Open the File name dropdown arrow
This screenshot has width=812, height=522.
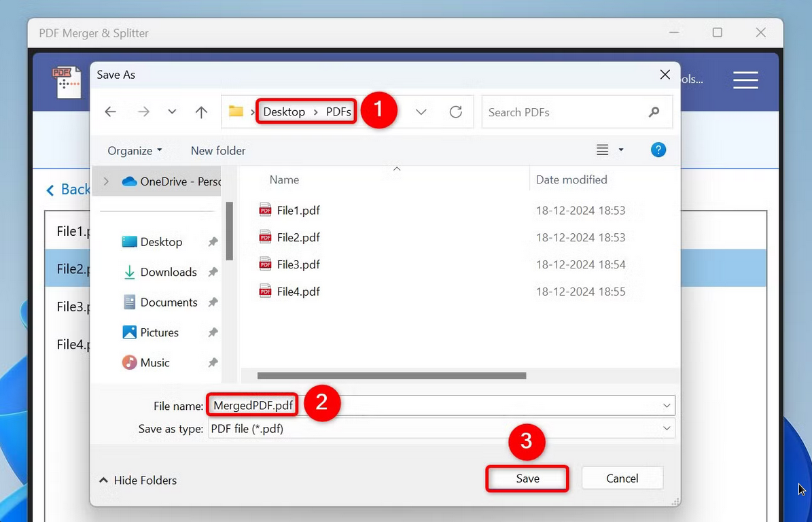(x=667, y=406)
